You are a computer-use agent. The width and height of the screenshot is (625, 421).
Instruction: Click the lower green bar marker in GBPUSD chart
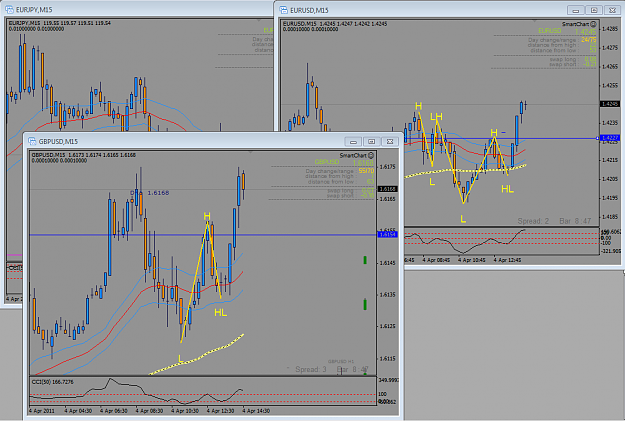365,305
